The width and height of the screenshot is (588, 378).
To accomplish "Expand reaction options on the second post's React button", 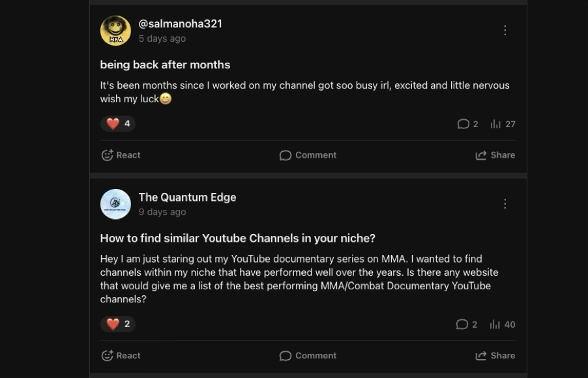I will 121,355.
